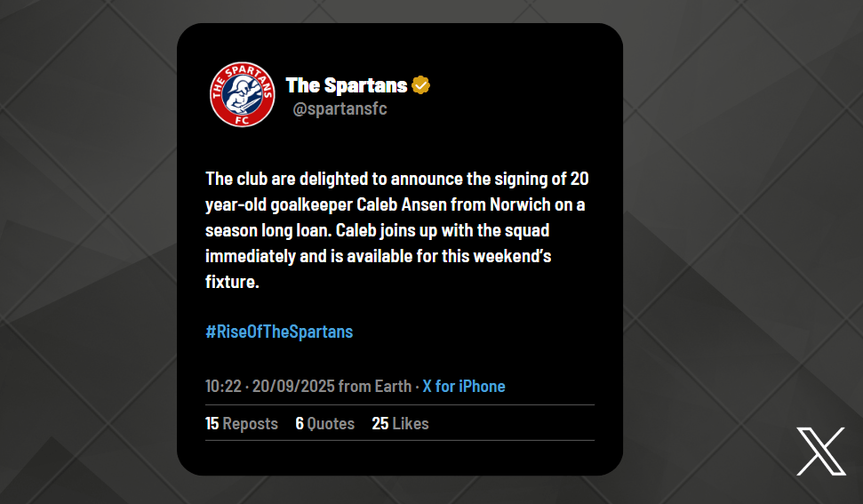Click the word "immediately" in the post
Image resolution: width=863 pixels, height=504 pixels.
point(252,256)
